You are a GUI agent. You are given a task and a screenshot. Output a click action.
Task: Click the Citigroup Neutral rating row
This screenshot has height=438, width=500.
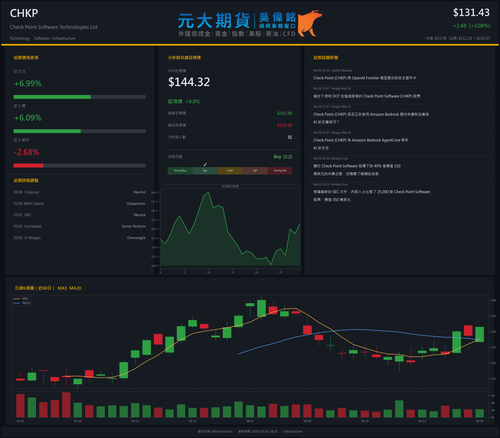(80, 192)
